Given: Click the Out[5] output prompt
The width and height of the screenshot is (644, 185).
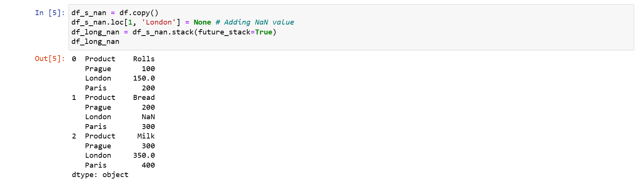Looking at the screenshot, I should point(50,59).
